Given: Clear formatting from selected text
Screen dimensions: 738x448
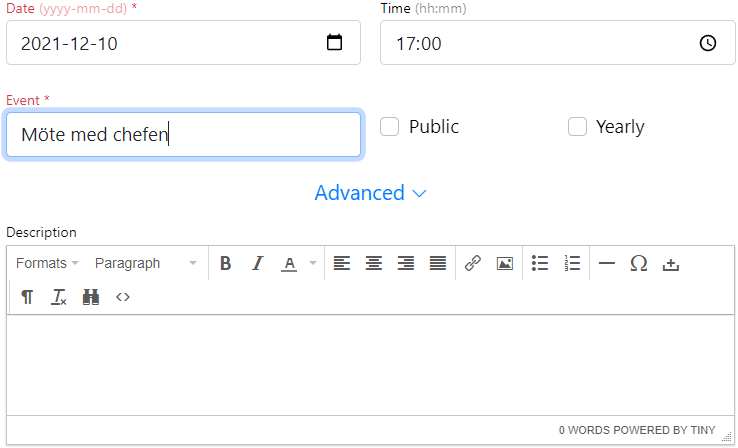Looking at the screenshot, I should [59, 297].
